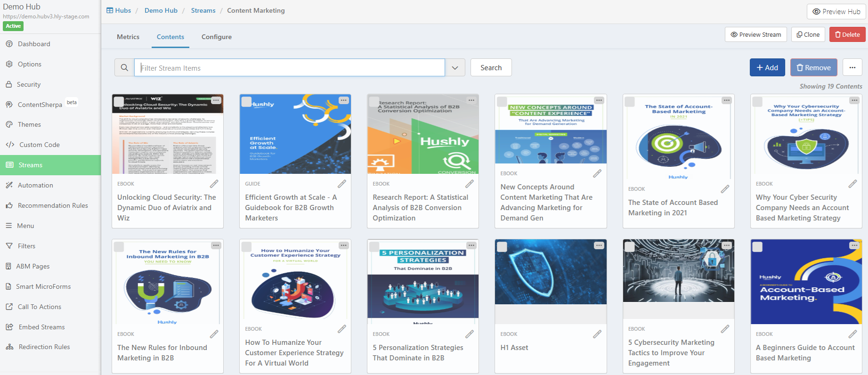
Task: Open ellipsis menu on 5 Cybersecurity Marketing Tactics card
Action: (x=727, y=245)
